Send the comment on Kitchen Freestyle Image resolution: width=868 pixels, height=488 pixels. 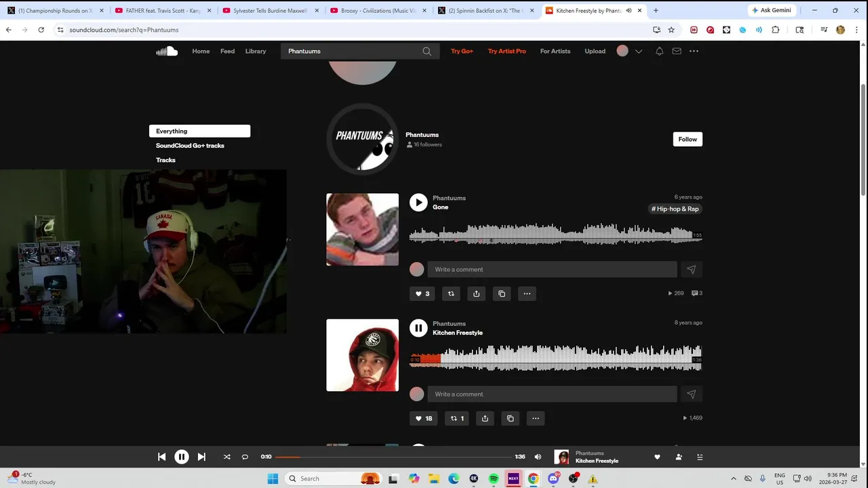pos(691,394)
